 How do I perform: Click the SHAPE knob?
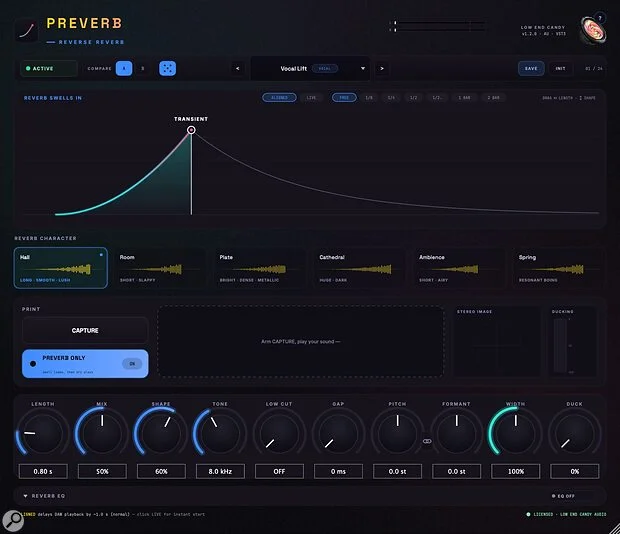(x=161, y=433)
